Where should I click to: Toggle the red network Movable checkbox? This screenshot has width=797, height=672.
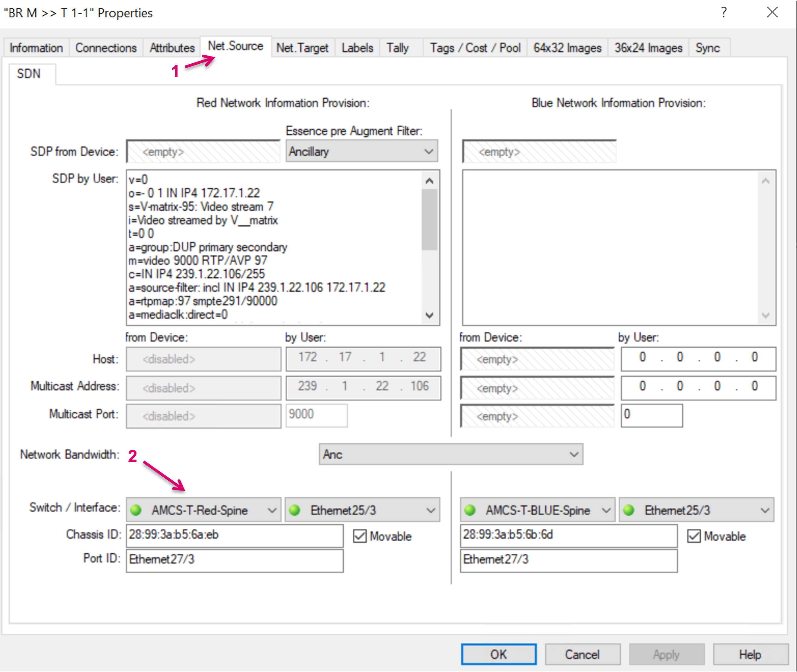click(x=360, y=536)
